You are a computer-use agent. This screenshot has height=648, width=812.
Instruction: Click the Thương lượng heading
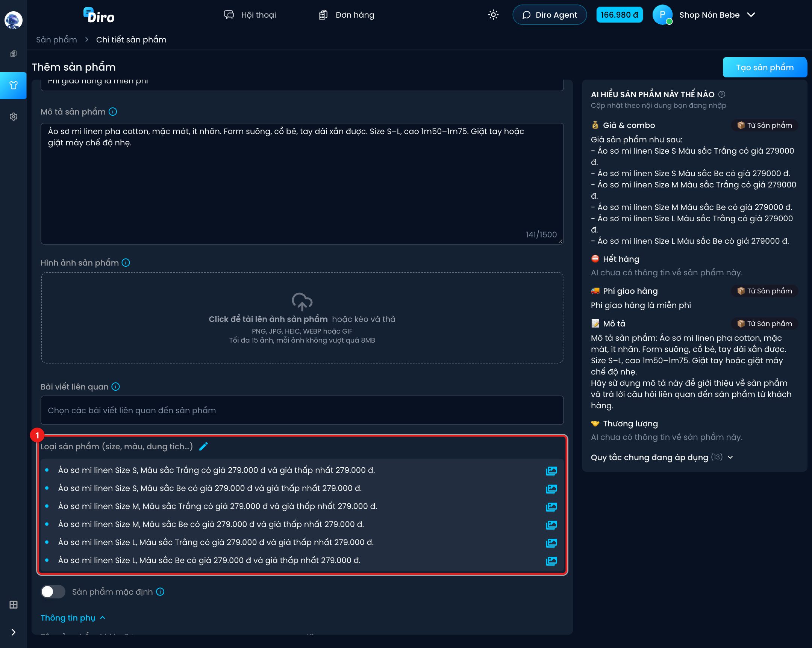coord(630,423)
